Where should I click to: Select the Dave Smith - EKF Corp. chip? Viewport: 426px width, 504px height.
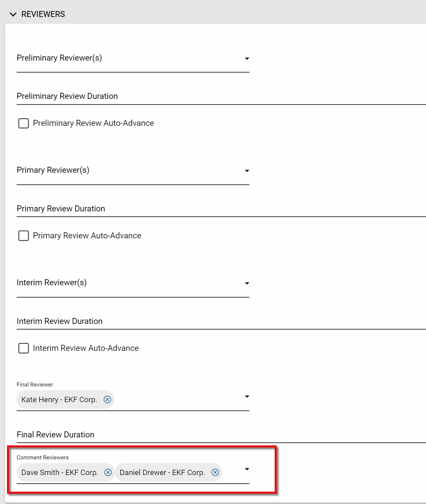pos(60,472)
